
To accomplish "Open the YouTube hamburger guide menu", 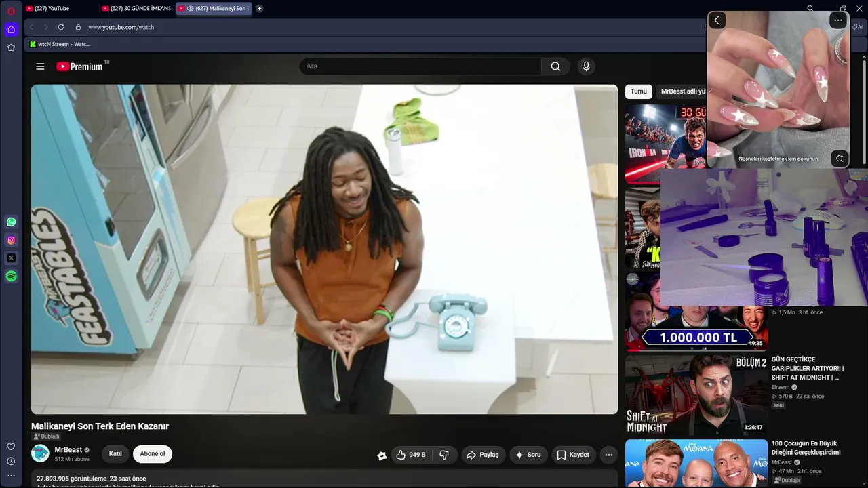I will [x=40, y=66].
